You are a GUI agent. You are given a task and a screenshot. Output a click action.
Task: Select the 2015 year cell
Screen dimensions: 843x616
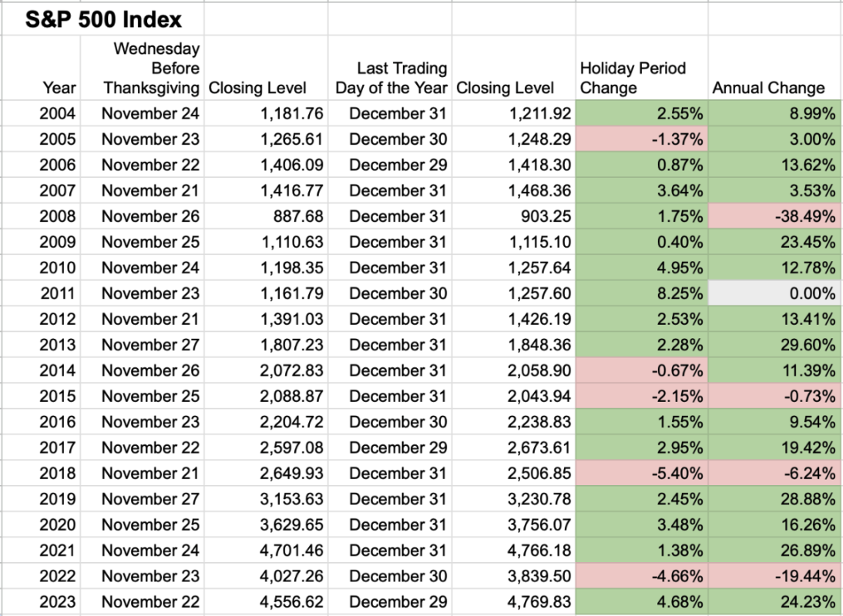59,397
